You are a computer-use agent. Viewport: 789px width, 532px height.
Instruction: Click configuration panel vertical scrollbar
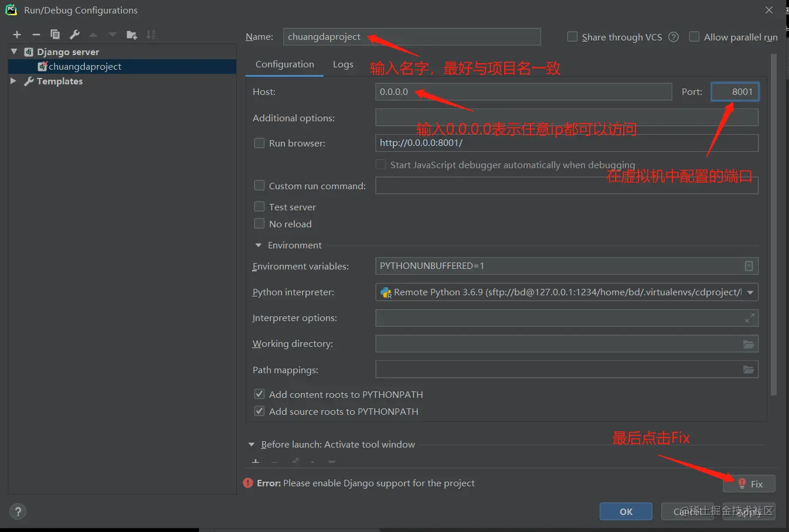tap(773, 225)
